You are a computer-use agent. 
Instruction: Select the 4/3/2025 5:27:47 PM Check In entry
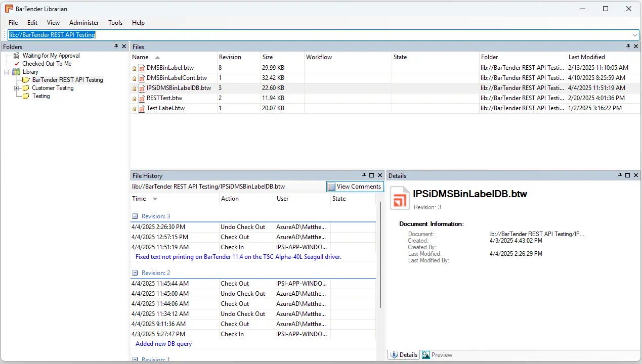pyautogui.click(x=253, y=334)
